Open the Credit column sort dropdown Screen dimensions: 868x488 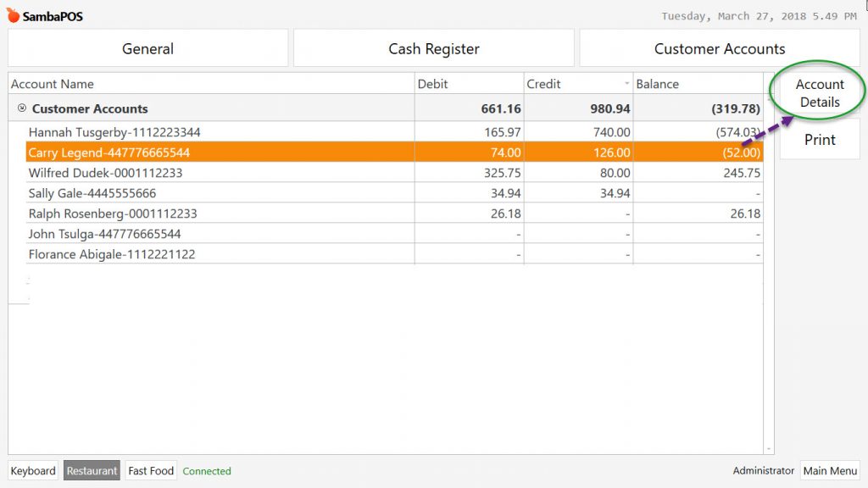(x=626, y=84)
